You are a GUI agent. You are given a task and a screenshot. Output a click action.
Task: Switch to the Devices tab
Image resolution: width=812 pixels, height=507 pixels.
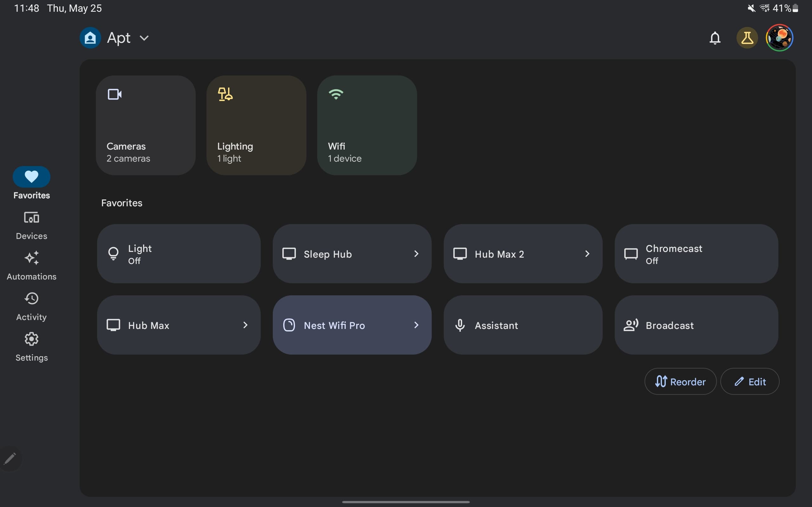coord(31,225)
